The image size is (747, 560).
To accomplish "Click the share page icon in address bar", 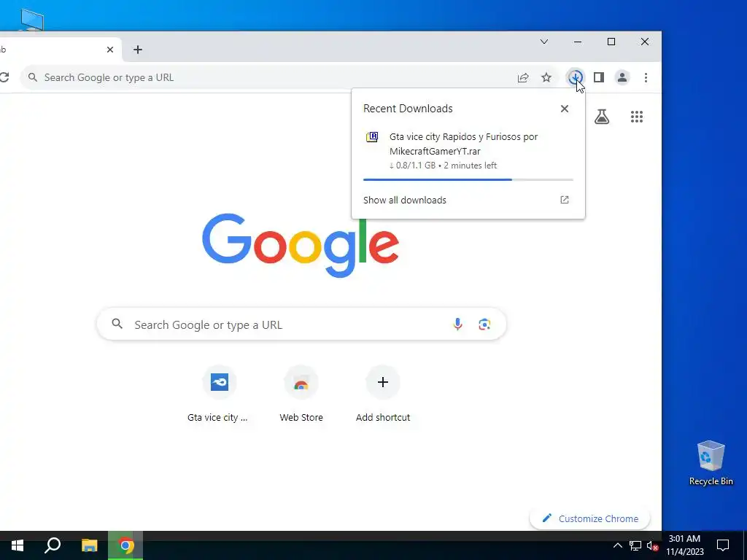I will [x=523, y=77].
